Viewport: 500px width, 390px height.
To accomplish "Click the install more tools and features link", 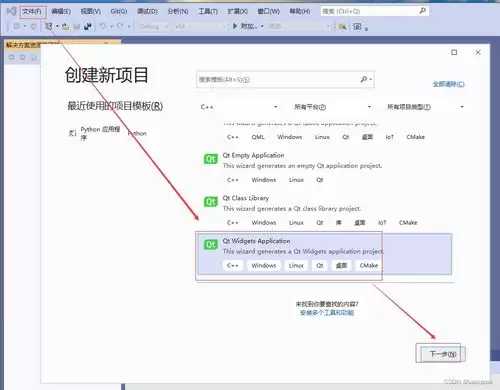I will point(327,313).
